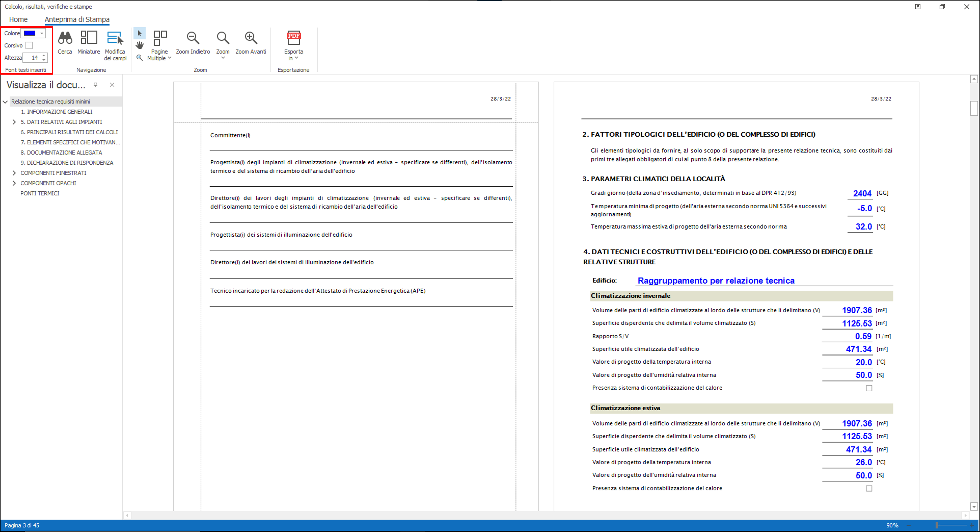Select the hand pan tool
Viewport: 980px width, 532px height.
[140, 45]
